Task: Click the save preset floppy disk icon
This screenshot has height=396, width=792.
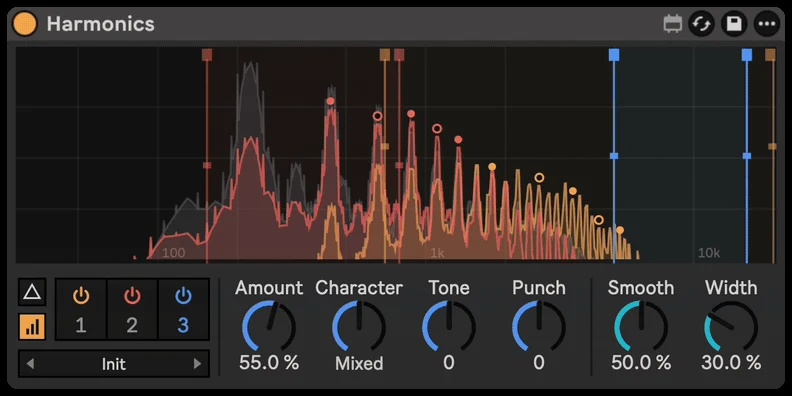Action: click(734, 24)
